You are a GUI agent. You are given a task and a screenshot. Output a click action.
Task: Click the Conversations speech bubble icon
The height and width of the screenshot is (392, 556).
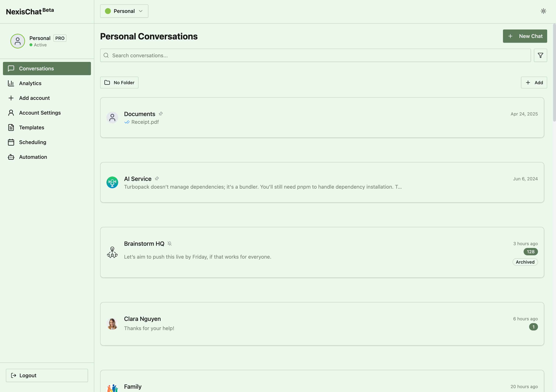[x=11, y=68]
